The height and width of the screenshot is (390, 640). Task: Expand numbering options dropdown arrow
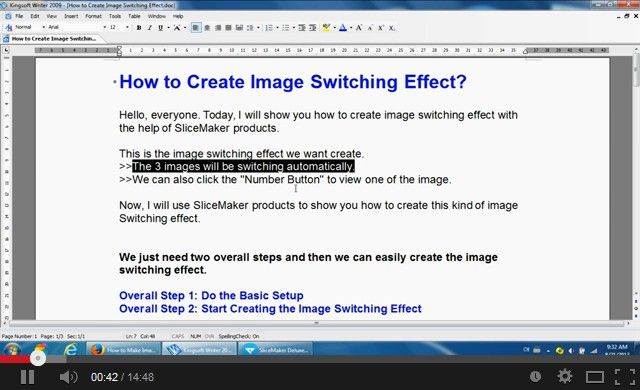[277, 28]
